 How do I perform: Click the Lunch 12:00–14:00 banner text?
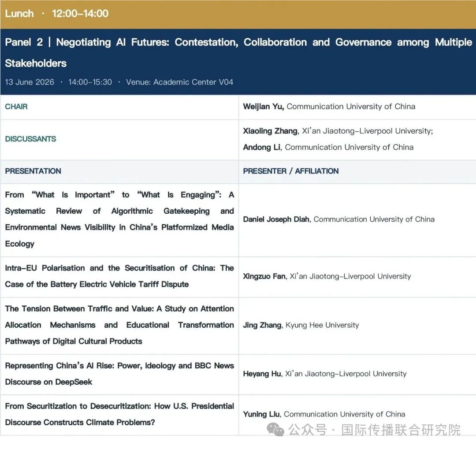(57, 13)
